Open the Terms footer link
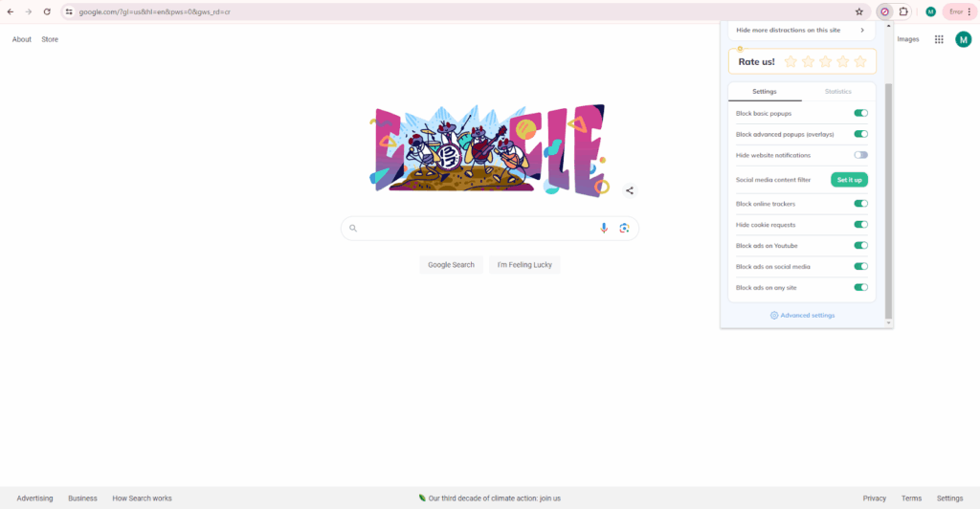 tap(911, 498)
